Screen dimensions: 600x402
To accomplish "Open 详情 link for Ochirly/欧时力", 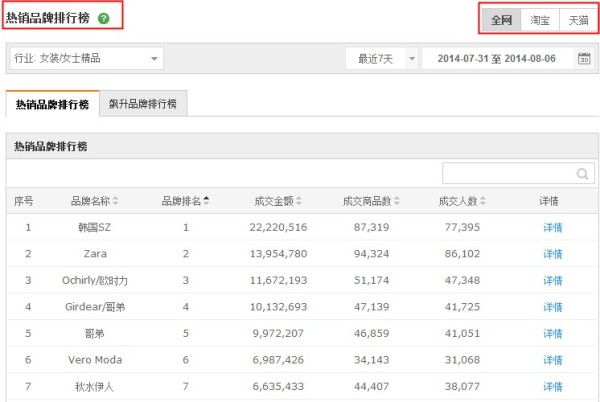I will pos(553,281).
